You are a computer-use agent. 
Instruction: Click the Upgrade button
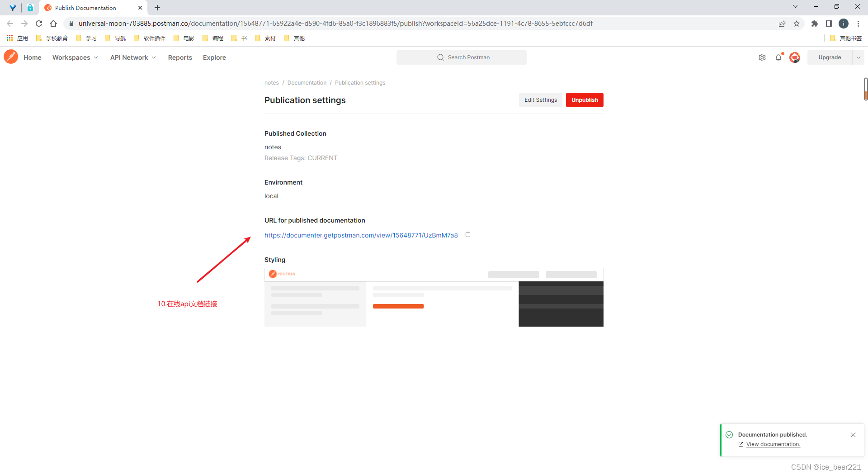[830, 57]
